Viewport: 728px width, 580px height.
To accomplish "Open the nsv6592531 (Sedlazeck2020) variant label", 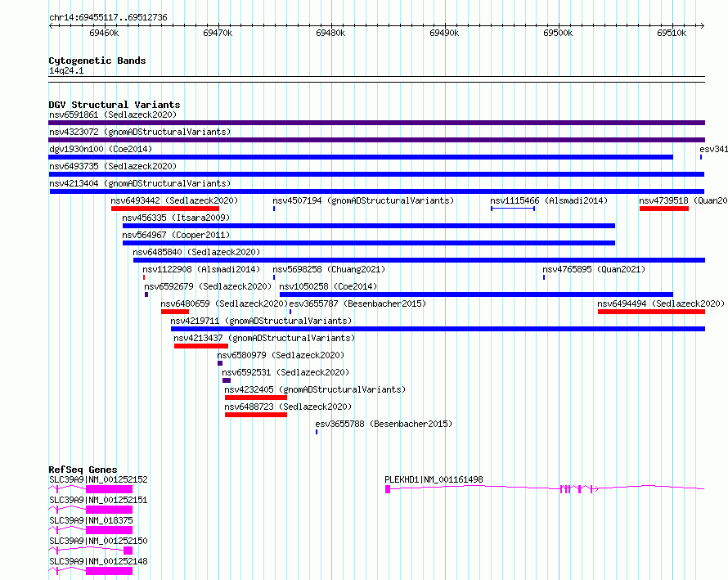I will tap(285, 372).
